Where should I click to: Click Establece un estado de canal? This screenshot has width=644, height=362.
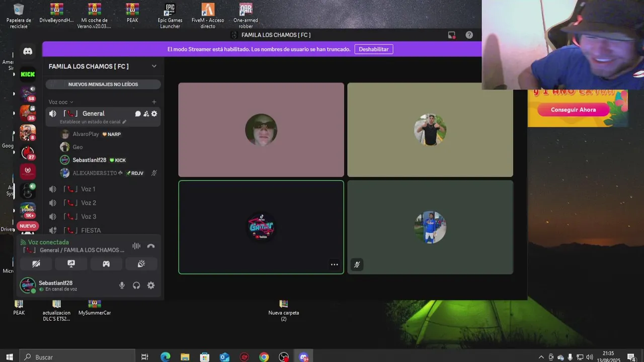click(93, 122)
